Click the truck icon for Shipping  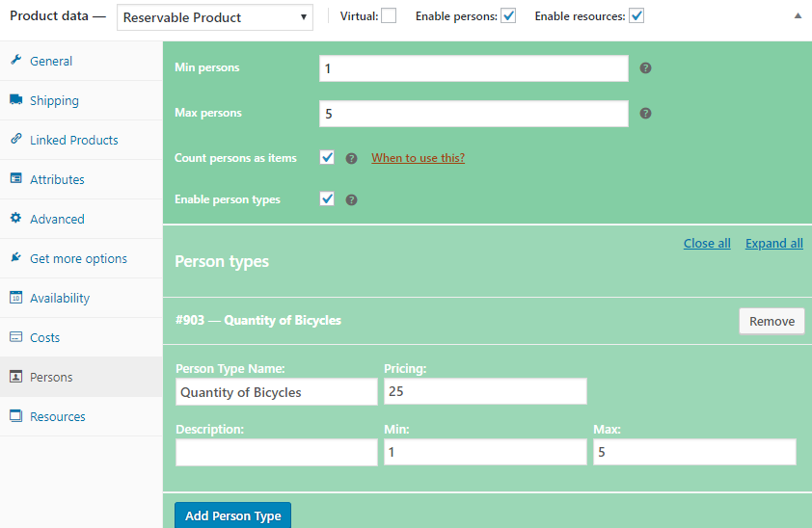(x=15, y=100)
